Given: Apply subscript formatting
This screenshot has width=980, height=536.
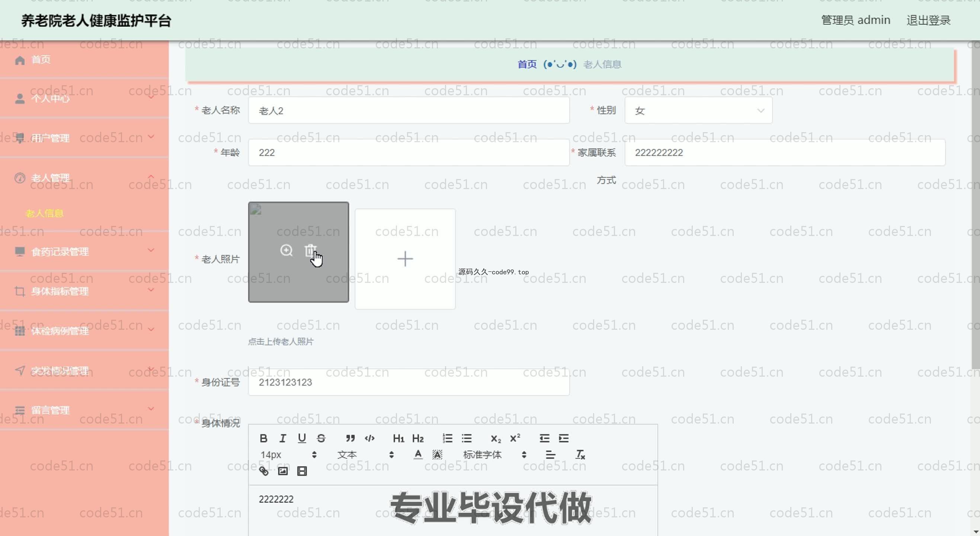Looking at the screenshot, I should click(x=496, y=438).
